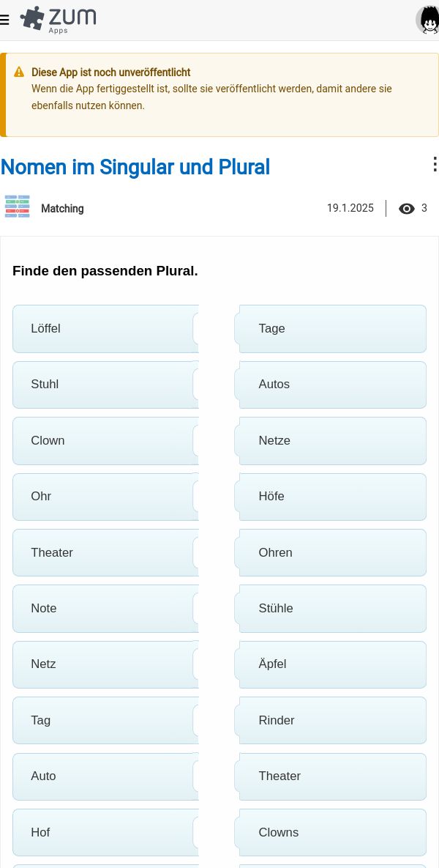This screenshot has height=868, width=439.
Task: Click the app title Nomen im Singular und Plural
Action: pos(135,166)
